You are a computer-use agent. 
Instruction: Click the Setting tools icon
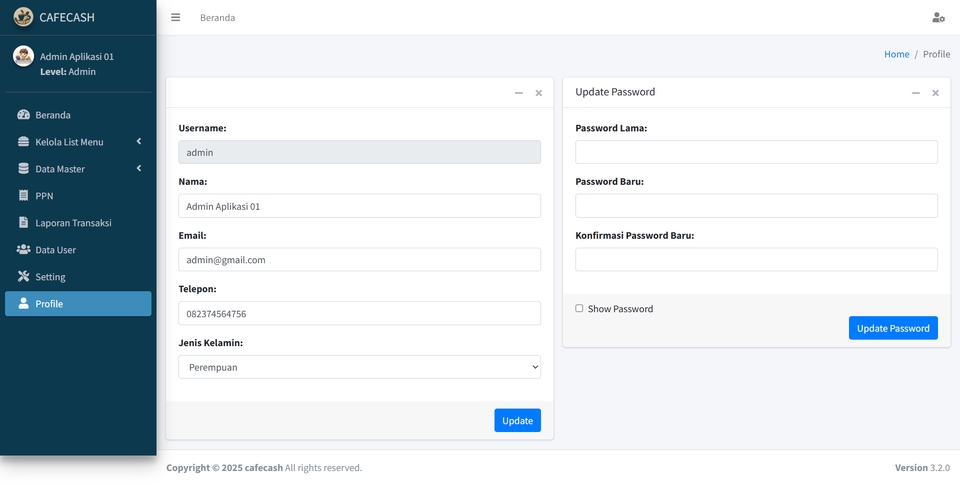pos(23,276)
